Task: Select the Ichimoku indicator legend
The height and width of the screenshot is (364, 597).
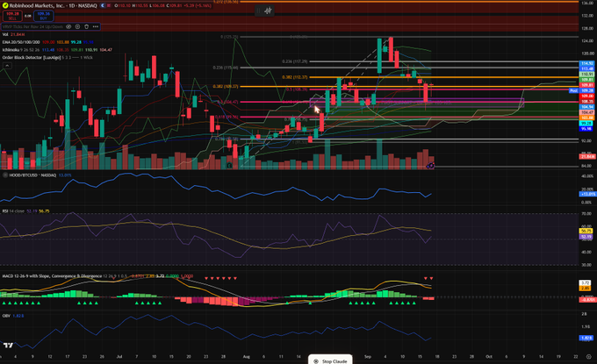Action: click(x=57, y=50)
